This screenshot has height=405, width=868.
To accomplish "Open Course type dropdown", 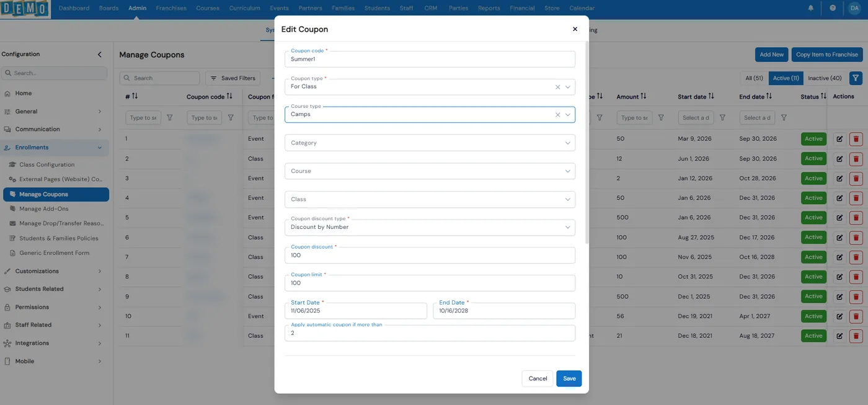I will click(567, 115).
